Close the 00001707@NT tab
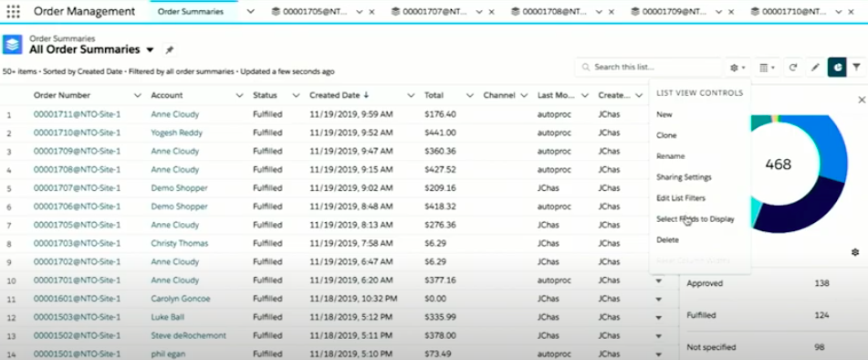868x360 pixels. pyautogui.click(x=492, y=12)
